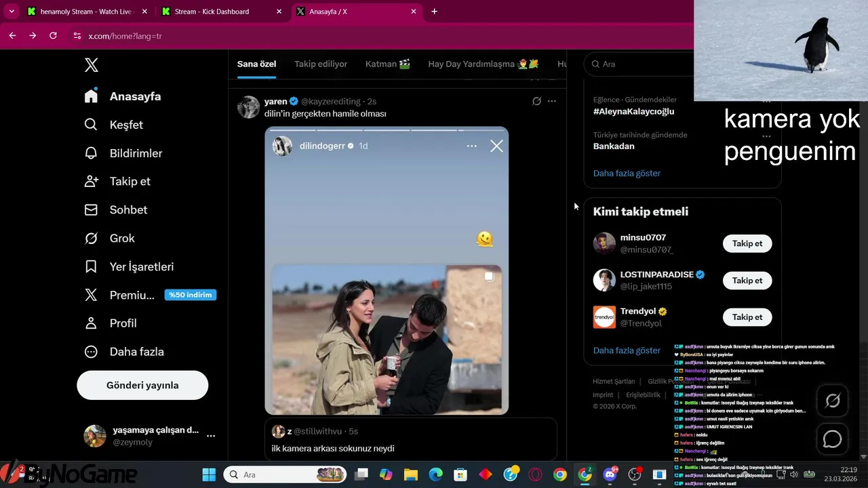868x488 pixels.
Task: Click Gönderi yayınla button
Action: tap(142, 385)
